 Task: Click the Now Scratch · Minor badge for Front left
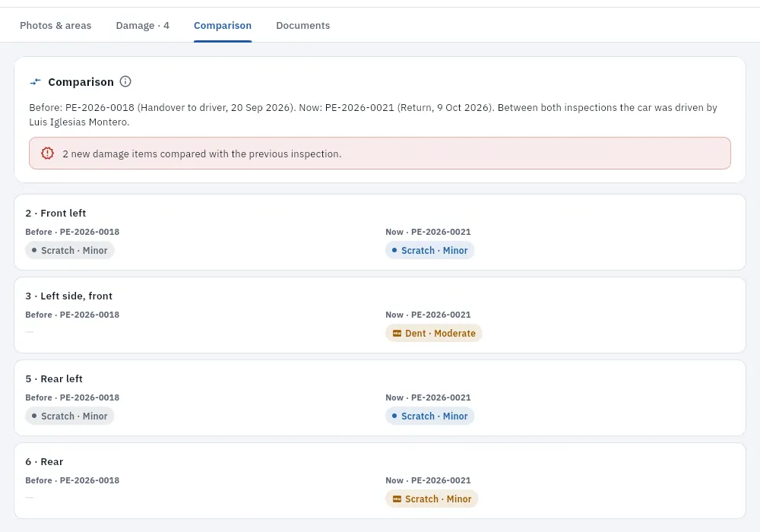pos(430,251)
